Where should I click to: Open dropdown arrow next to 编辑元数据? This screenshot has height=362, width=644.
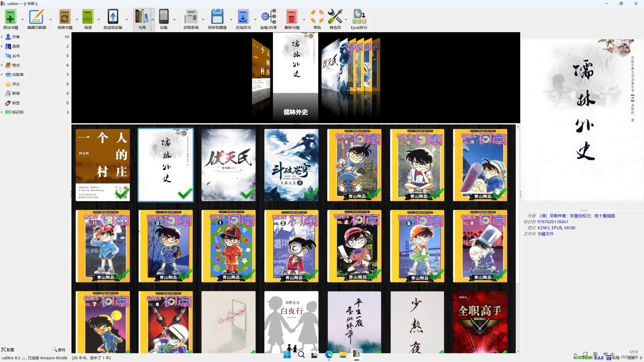[51, 19]
